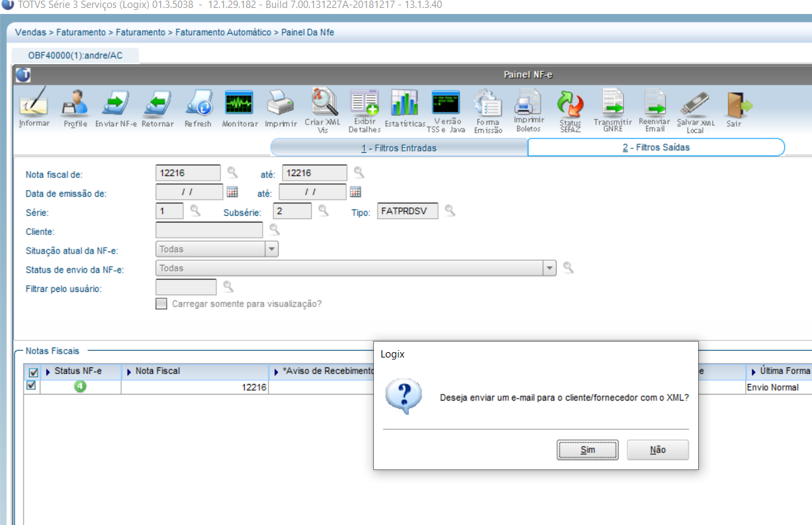812x525 pixels.
Task: Switch to 2 - Filtros Saídas tab
Action: [656, 148]
